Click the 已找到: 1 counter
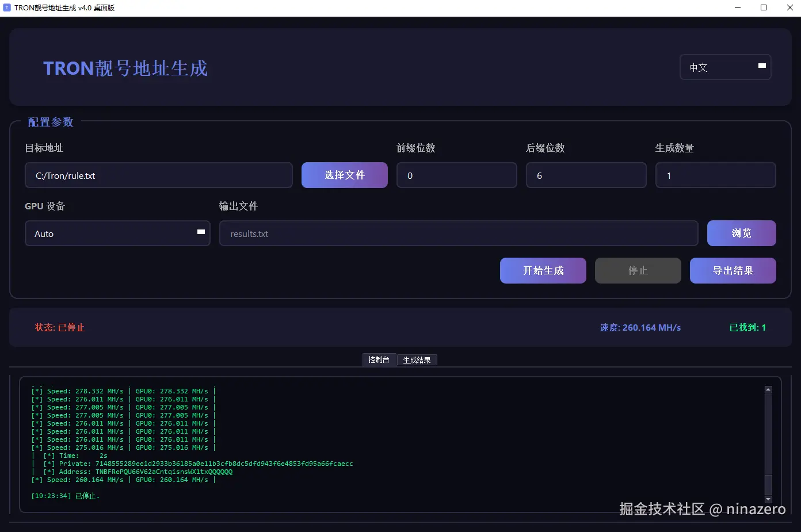The image size is (801, 532). click(x=747, y=327)
